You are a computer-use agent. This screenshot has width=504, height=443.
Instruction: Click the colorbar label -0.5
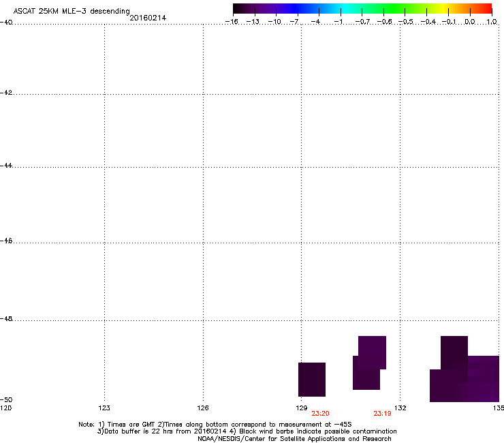406,22
